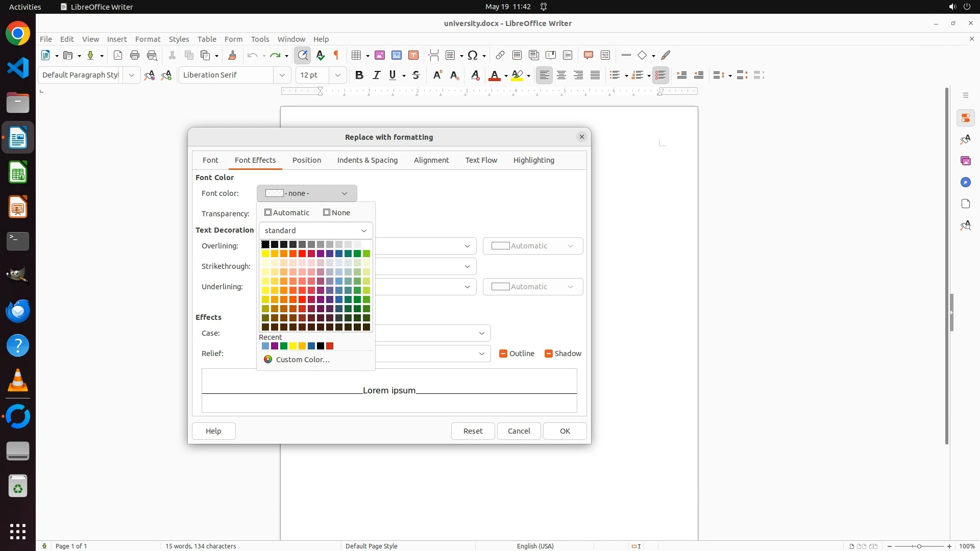This screenshot has height=551, width=980.
Task: Choose the Automatic color option
Action: pos(287,213)
